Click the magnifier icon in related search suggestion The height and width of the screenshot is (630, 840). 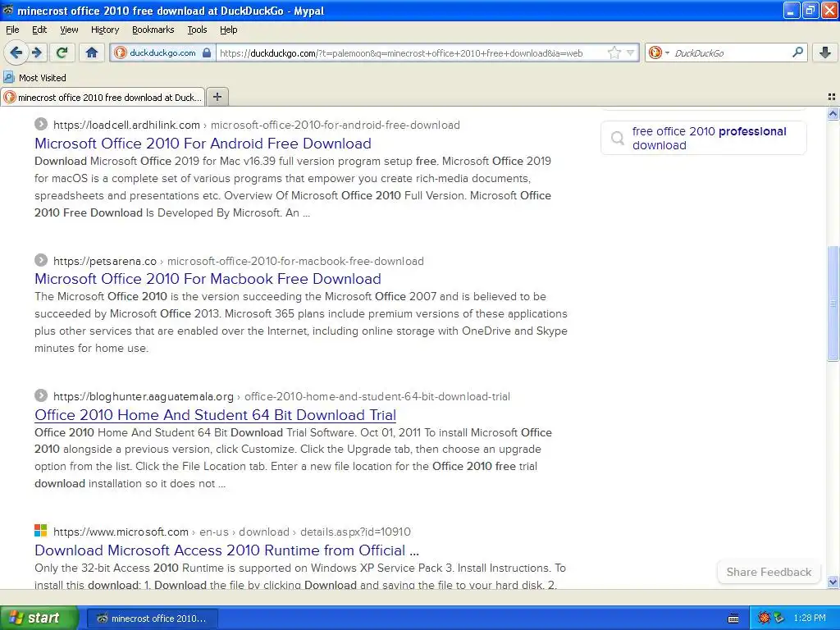tap(617, 138)
